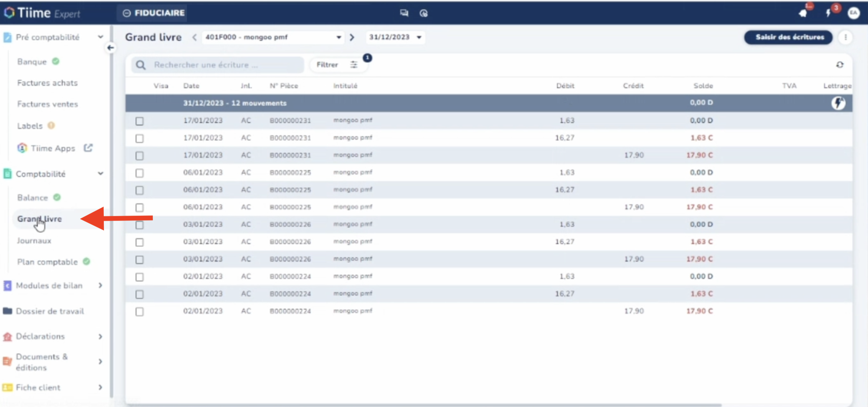
Task: Click the Rechercher une écriture search field
Action: (x=218, y=65)
